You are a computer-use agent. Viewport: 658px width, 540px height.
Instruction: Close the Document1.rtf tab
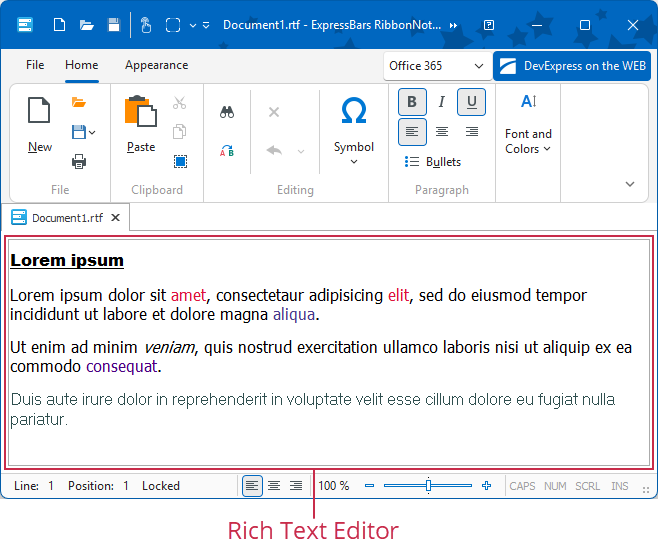point(115,217)
